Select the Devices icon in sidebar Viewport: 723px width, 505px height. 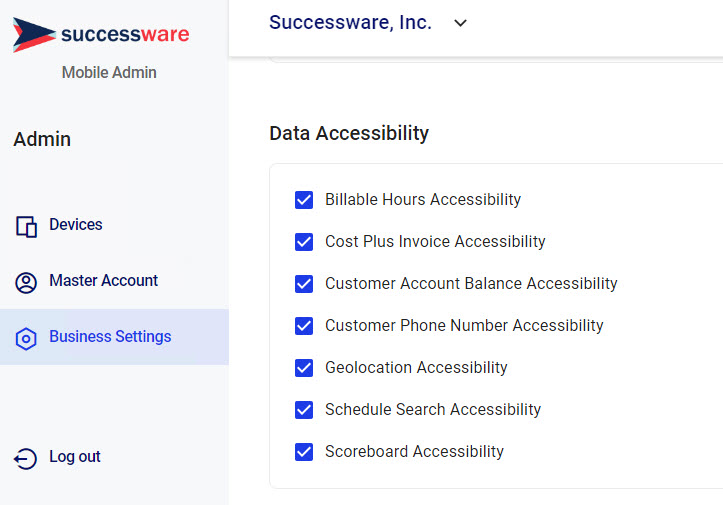click(x=26, y=227)
